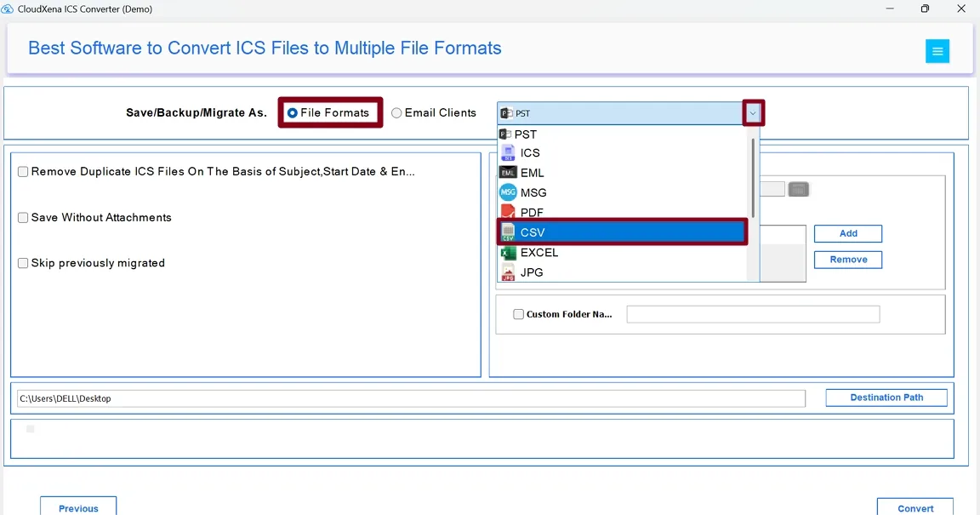Click the PST format icon in list
Screen dimensions: 980x515
505,134
